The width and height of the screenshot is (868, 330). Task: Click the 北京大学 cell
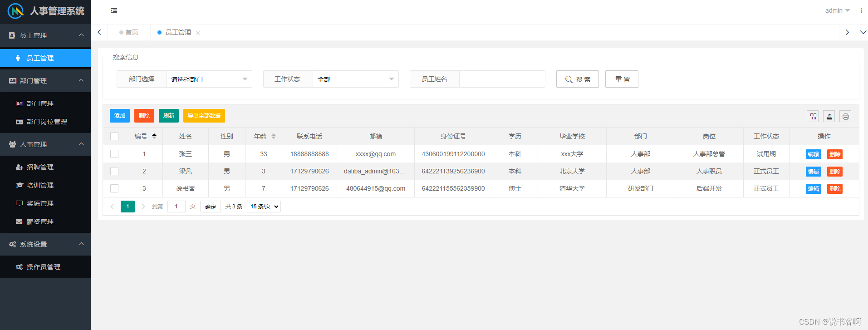572,171
